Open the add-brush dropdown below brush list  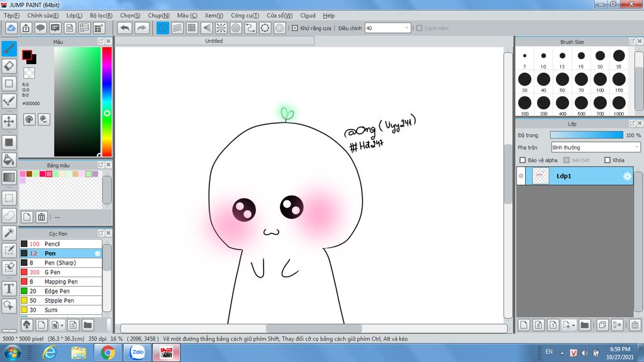(62, 325)
